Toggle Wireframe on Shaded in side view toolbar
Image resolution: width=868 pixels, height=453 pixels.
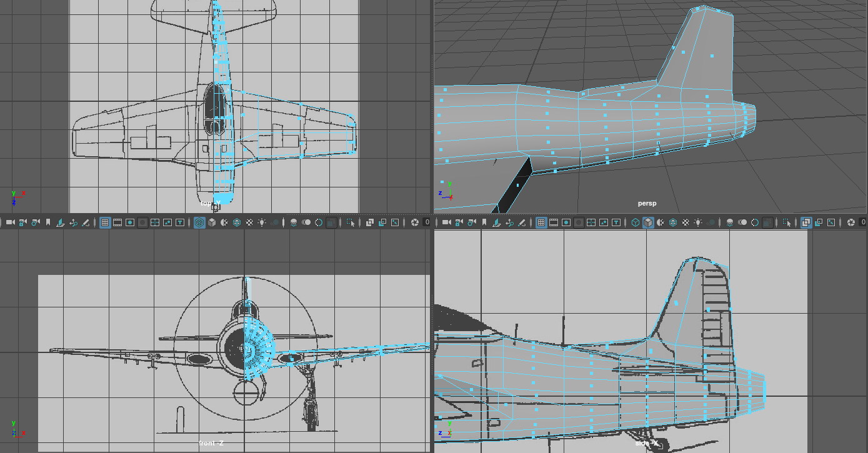pyautogui.click(x=673, y=222)
